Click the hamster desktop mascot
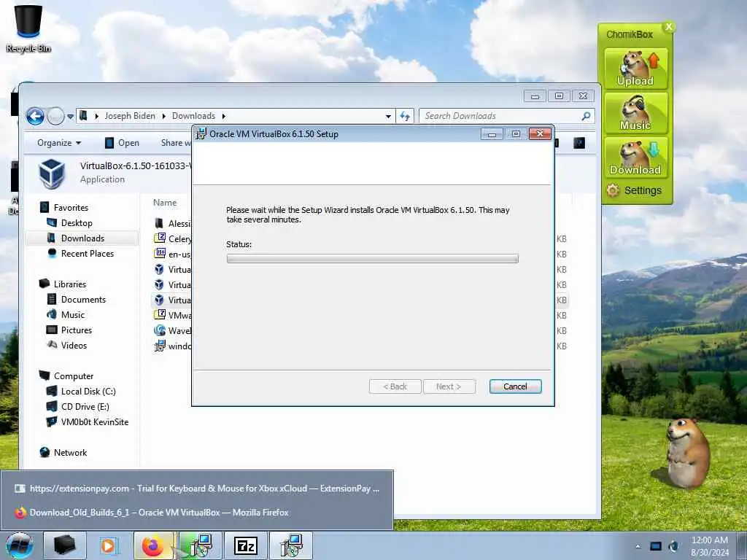 [687, 452]
